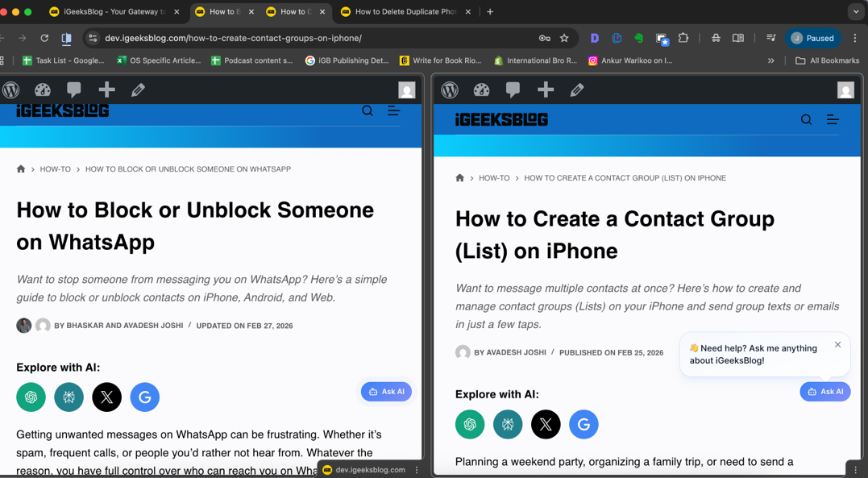Expand the tab search chevron
The image size is (868, 478).
856,11
